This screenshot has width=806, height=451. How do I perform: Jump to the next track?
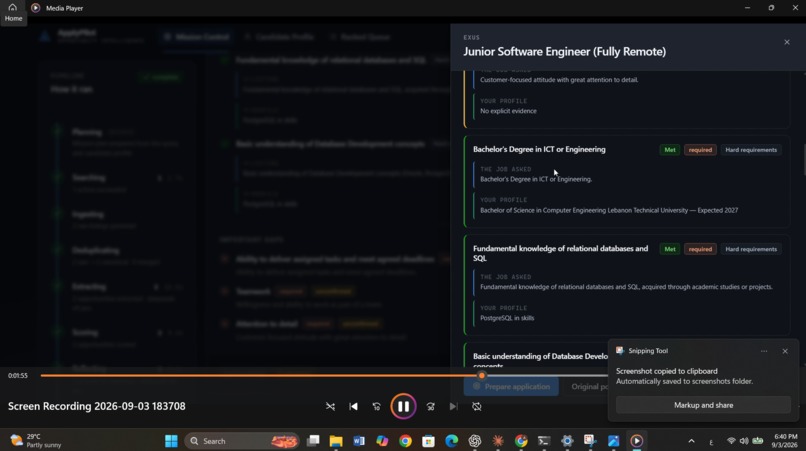pos(453,406)
